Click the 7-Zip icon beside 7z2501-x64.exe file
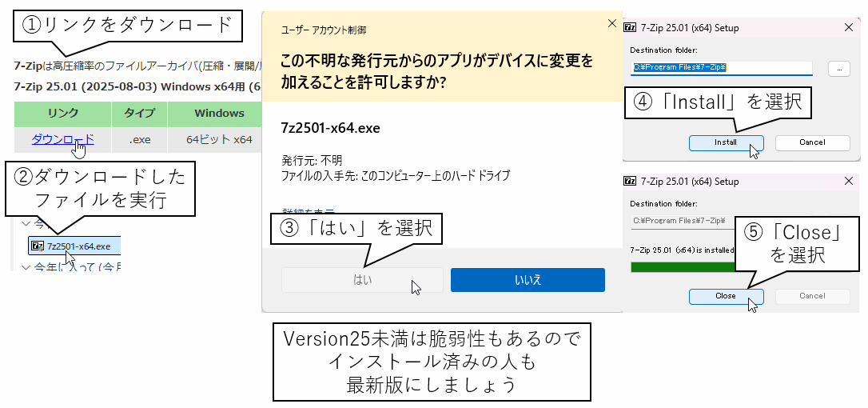Image resolution: width=868 pixels, height=408 pixels. [x=38, y=246]
